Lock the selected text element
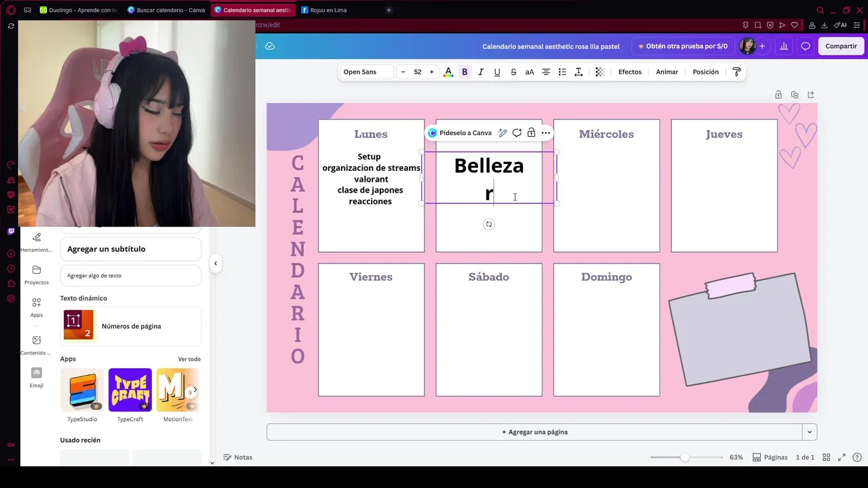This screenshot has height=488, width=868. click(531, 133)
